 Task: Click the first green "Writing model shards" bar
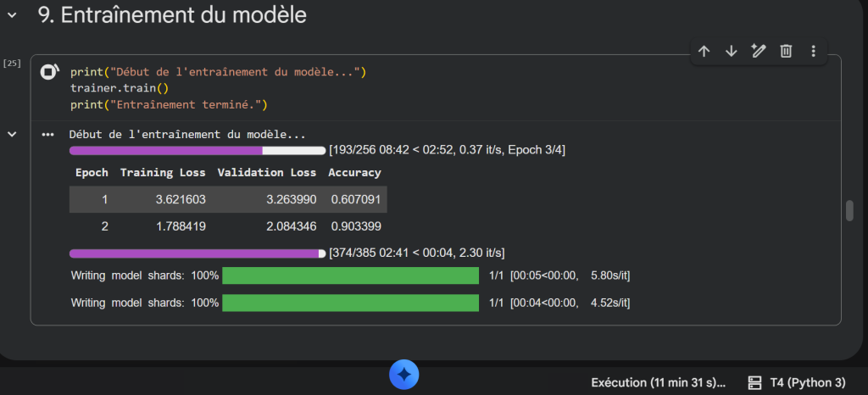[350, 275]
